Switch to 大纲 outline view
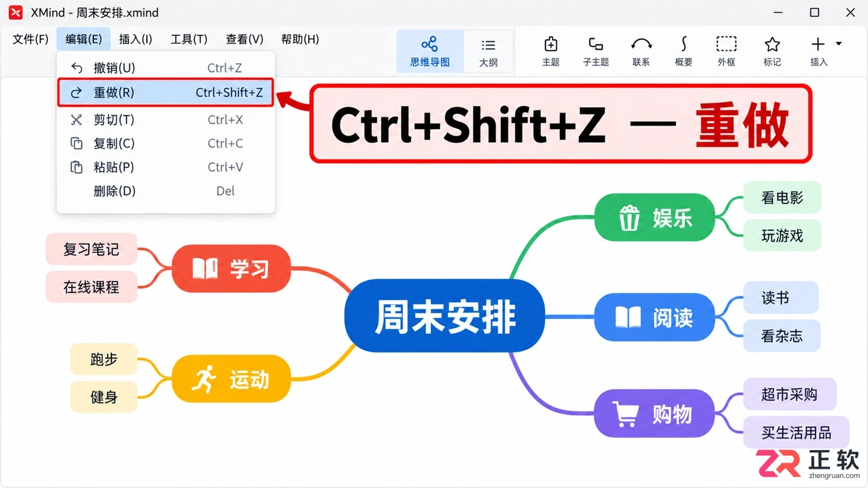Image resolution: width=868 pixels, height=488 pixels. (488, 51)
